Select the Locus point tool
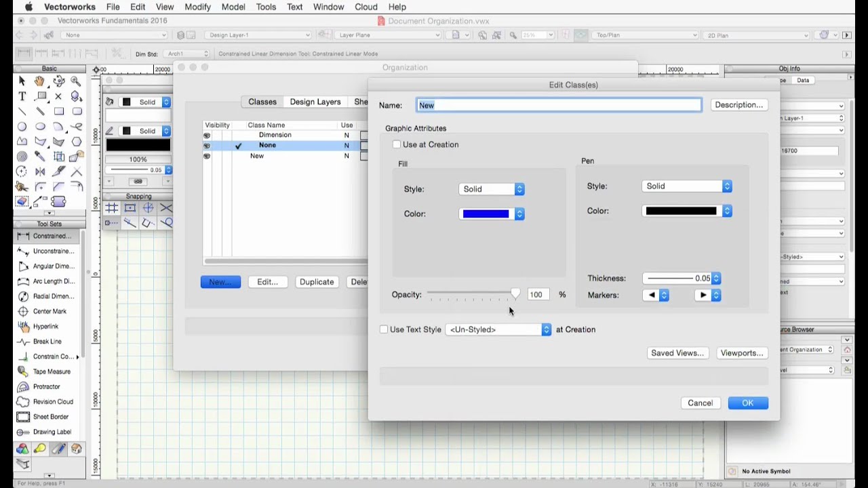The height and width of the screenshot is (488, 868). (58, 96)
